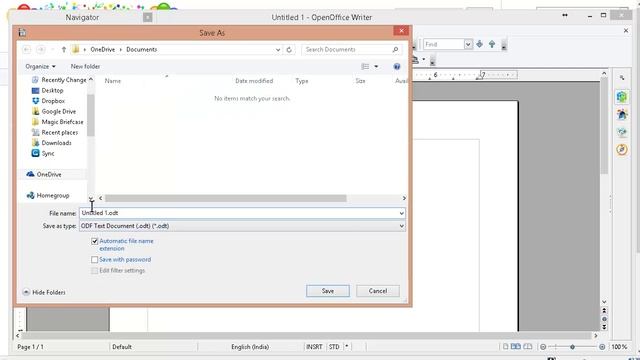Image resolution: width=640 pixels, height=360 pixels.
Task: Select Homegroup in navigation pane
Action: click(48, 196)
